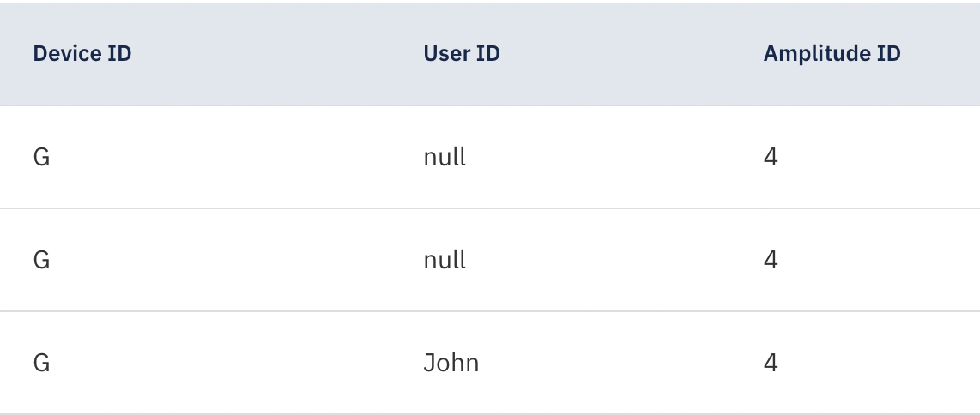Click blank space between John and its Amplitude ID
Screen dimensions: 980x415
pos(621,363)
